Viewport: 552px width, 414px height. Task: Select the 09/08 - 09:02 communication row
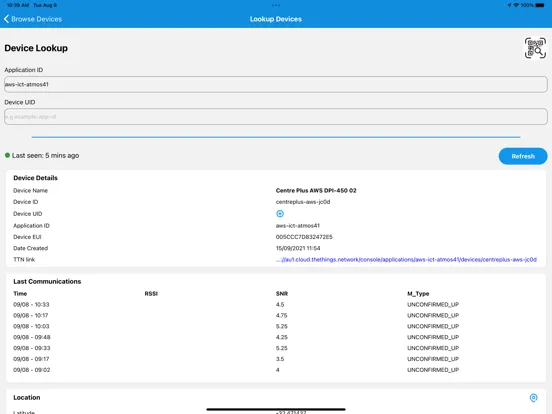coord(276,370)
